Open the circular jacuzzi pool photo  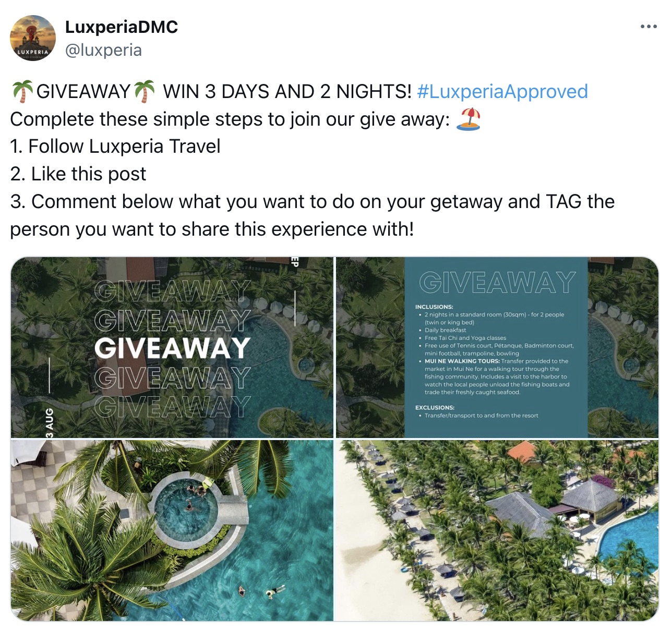(x=172, y=530)
